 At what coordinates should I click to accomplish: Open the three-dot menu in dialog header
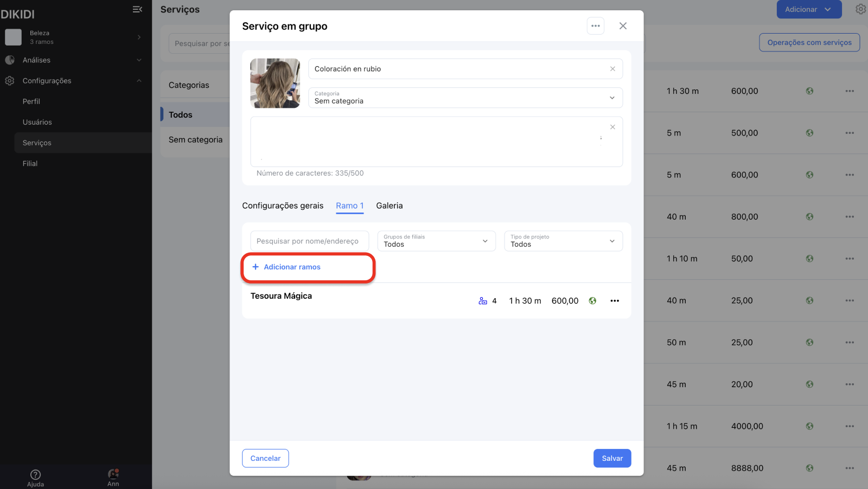pos(595,26)
